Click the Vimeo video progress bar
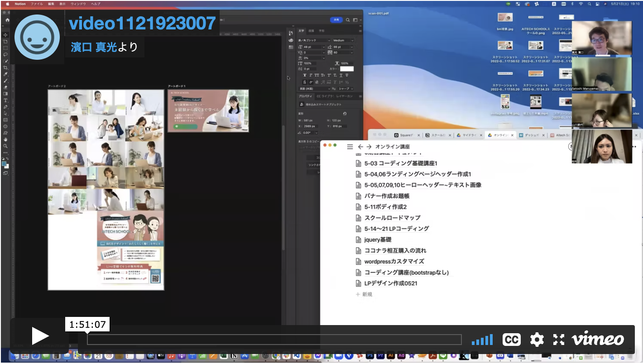Screen dimensions: 643x364 pos(274,340)
